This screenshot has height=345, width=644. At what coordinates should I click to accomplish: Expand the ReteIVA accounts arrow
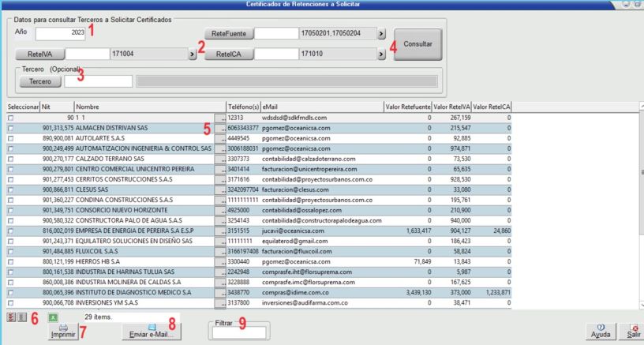pos(191,54)
